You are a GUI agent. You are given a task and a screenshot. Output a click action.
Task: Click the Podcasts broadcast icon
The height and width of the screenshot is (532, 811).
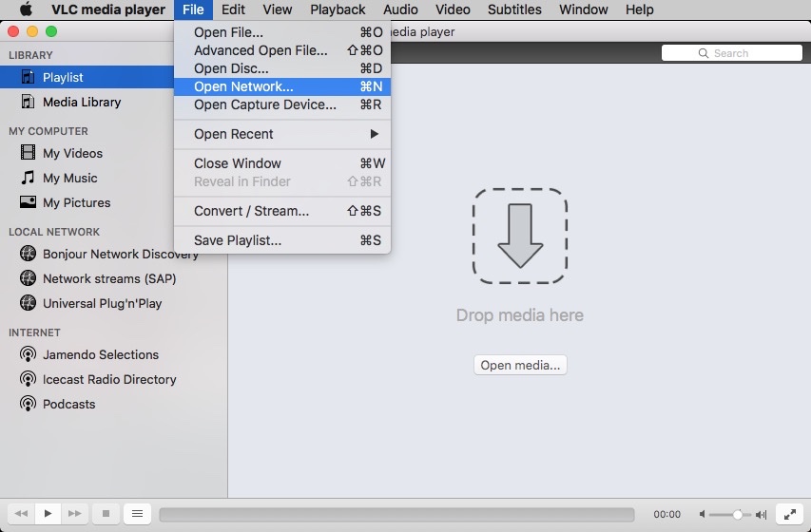pos(28,403)
